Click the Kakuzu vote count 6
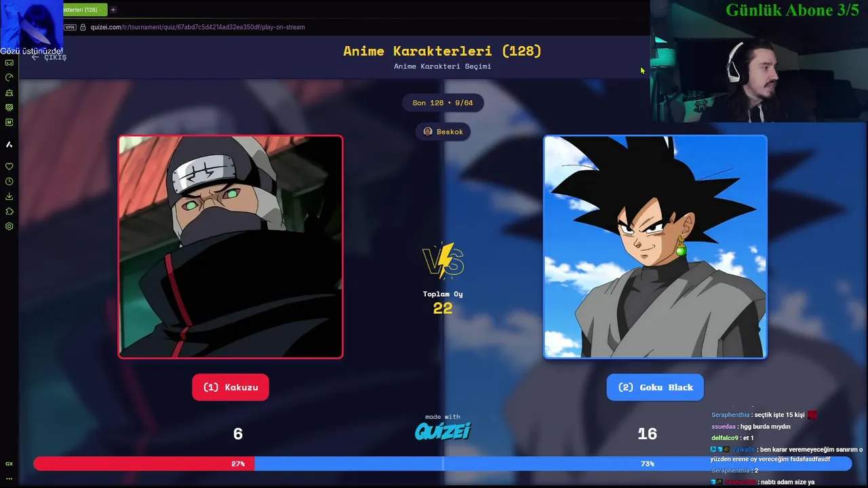868x488 pixels. coord(238,434)
